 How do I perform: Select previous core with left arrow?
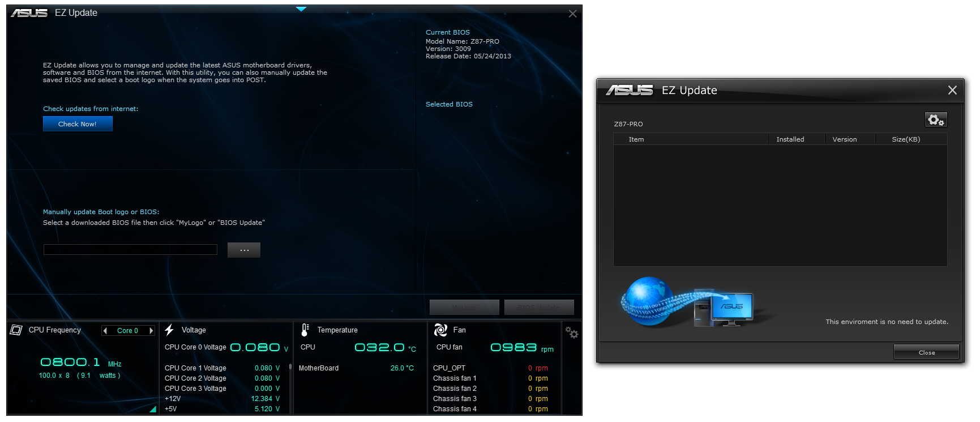click(105, 331)
